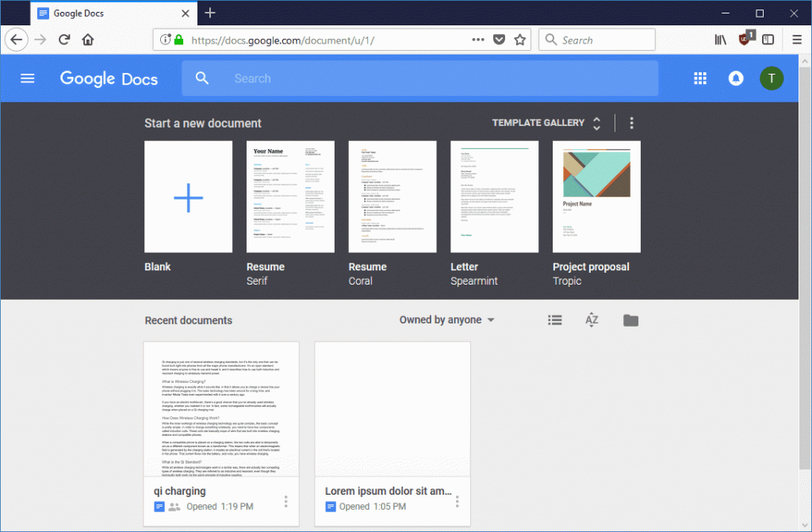
Task: Open the Google apps grid launcher
Action: click(x=700, y=78)
